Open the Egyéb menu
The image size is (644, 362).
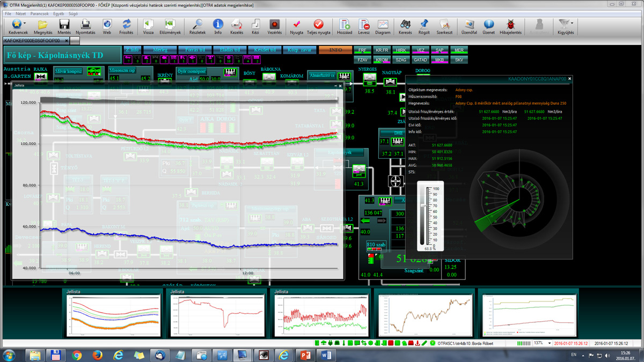click(x=59, y=13)
